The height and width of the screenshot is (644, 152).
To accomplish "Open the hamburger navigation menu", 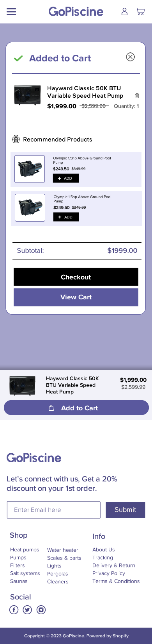I will [11, 12].
